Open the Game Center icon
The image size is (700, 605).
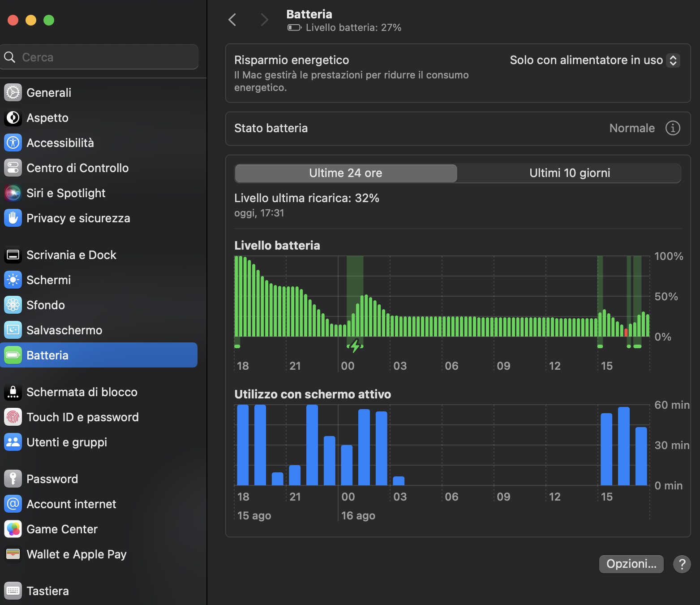13,529
